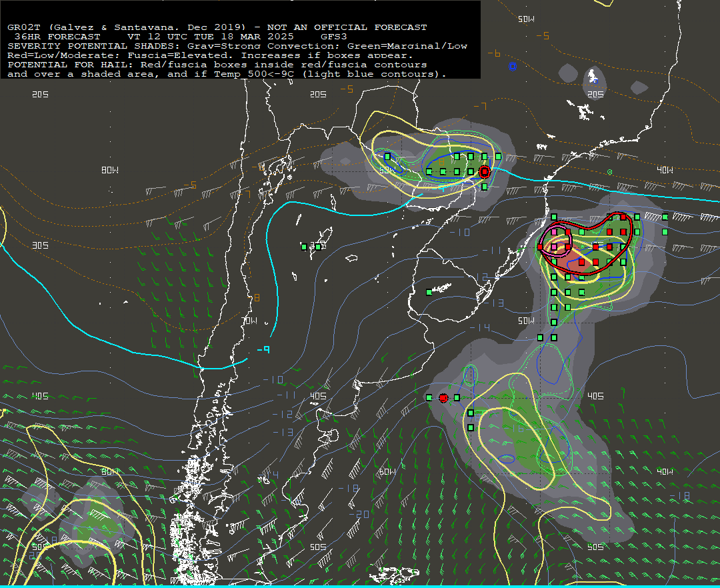Click the red circle marker between green boxes near 40S
The image size is (720, 588).
443,398
